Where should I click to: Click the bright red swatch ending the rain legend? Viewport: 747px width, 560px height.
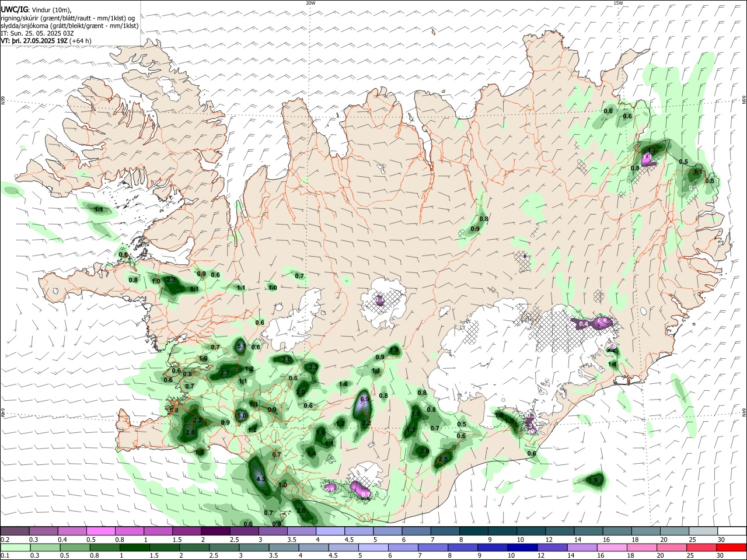732,547
